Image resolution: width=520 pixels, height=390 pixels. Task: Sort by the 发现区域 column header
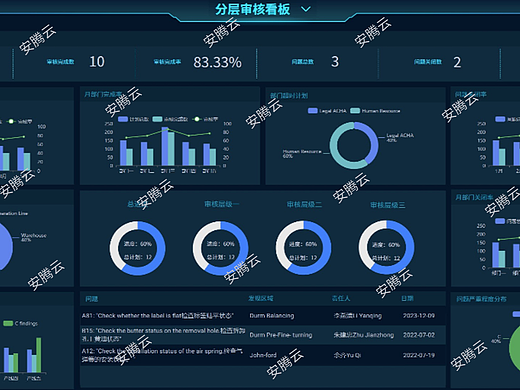point(261,298)
